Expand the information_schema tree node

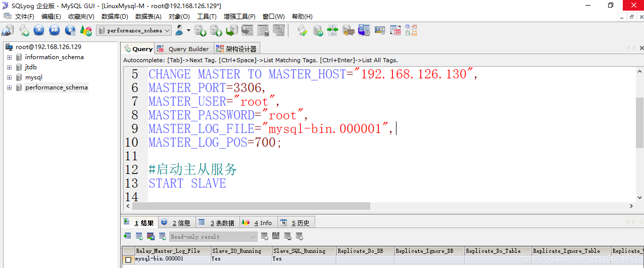(x=9, y=57)
